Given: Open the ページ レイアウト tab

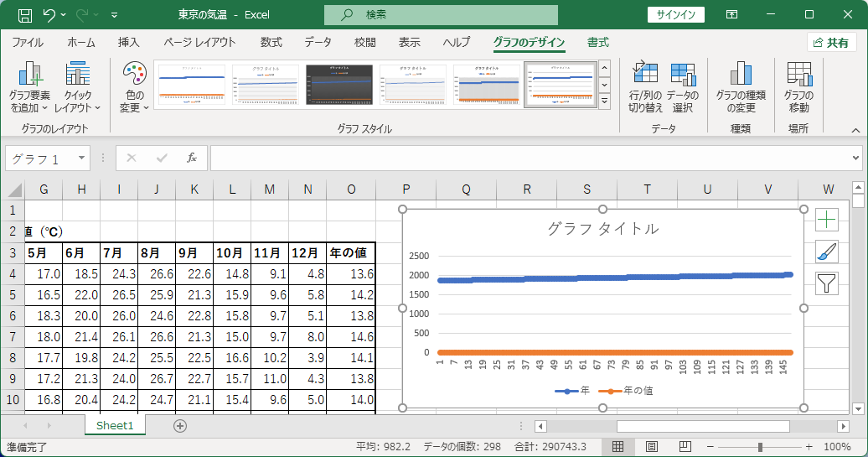Looking at the screenshot, I should tap(200, 43).
